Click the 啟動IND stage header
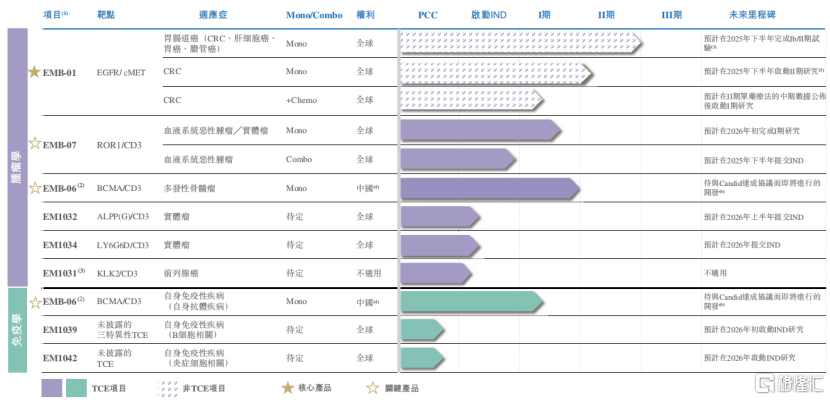 (489, 15)
